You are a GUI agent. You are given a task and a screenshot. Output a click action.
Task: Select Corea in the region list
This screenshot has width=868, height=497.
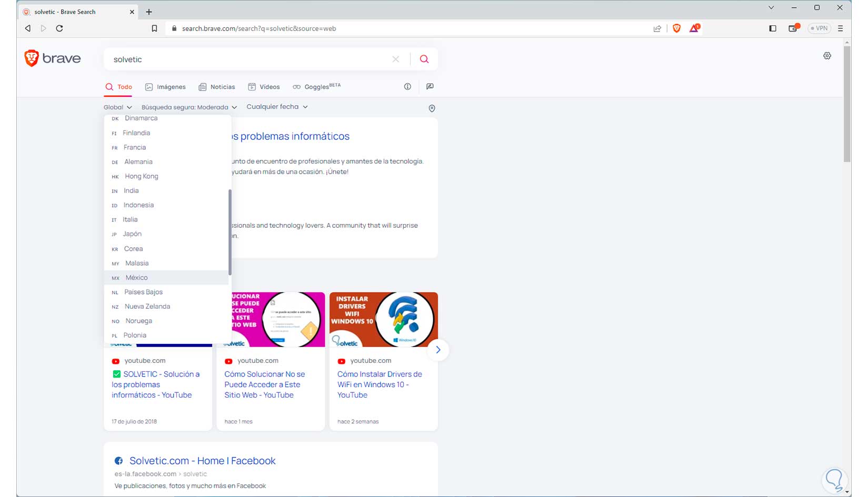click(167, 249)
